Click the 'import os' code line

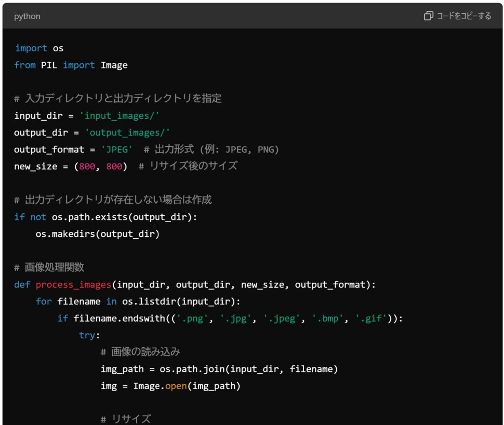pos(39,48)
